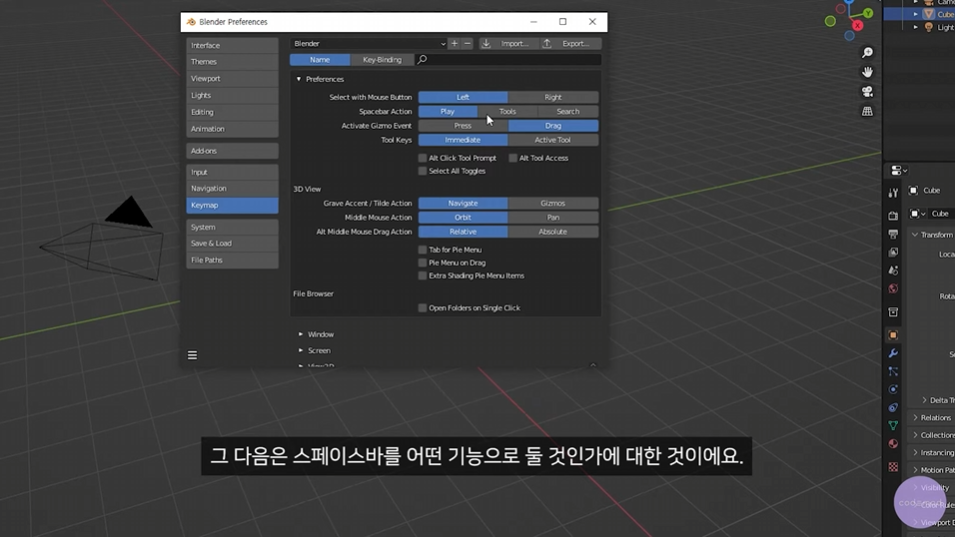955x537 pixels.
Task: Open the Scene properties tab icon
Action: pos(893,270)
